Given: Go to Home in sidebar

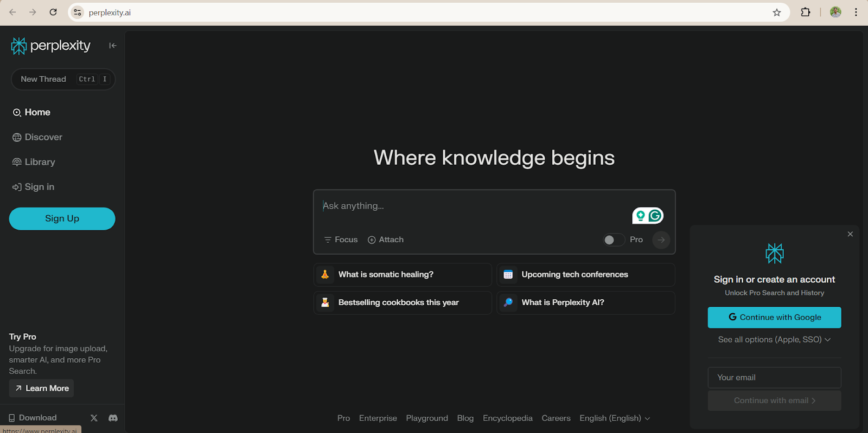Looking at the screenshot, I should coord(31,112).
